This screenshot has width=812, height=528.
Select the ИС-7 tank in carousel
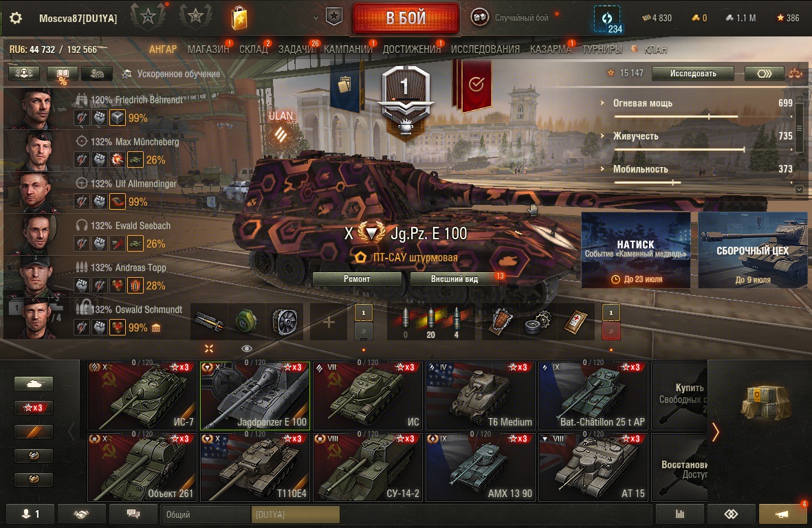point(142,396)
